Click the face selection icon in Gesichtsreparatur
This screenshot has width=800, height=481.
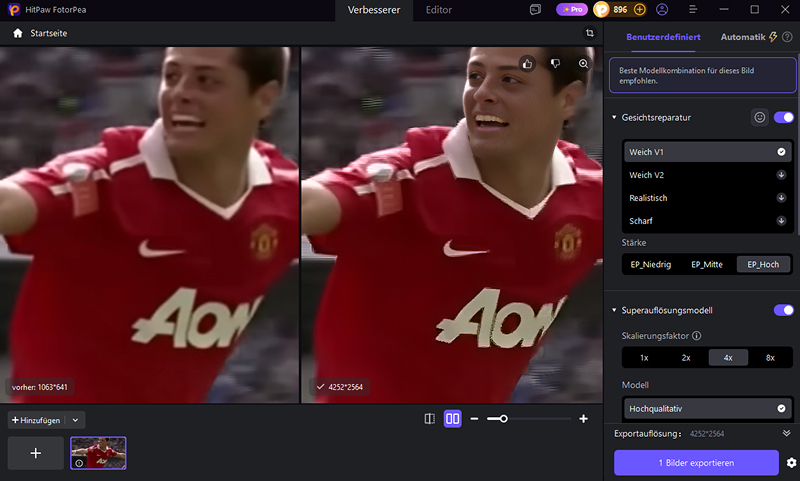pyautogui.click(x=760, y=117)
